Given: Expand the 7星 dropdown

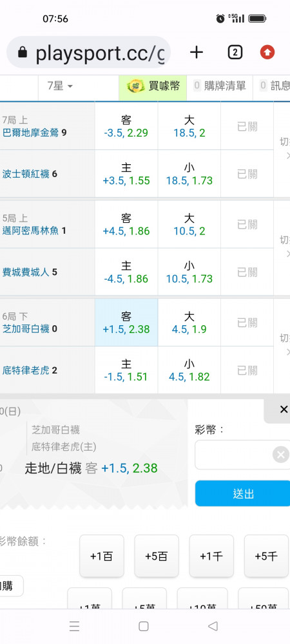Looking at the screenshot, I should [x=60, y=86].
